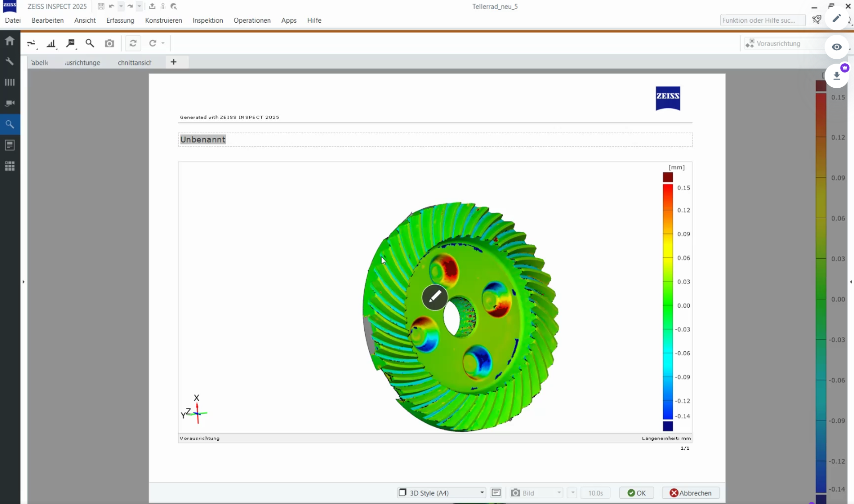Open the home workspace in sidebar
This screenshot has width=854, height=504.
click(x=10, y=41)
